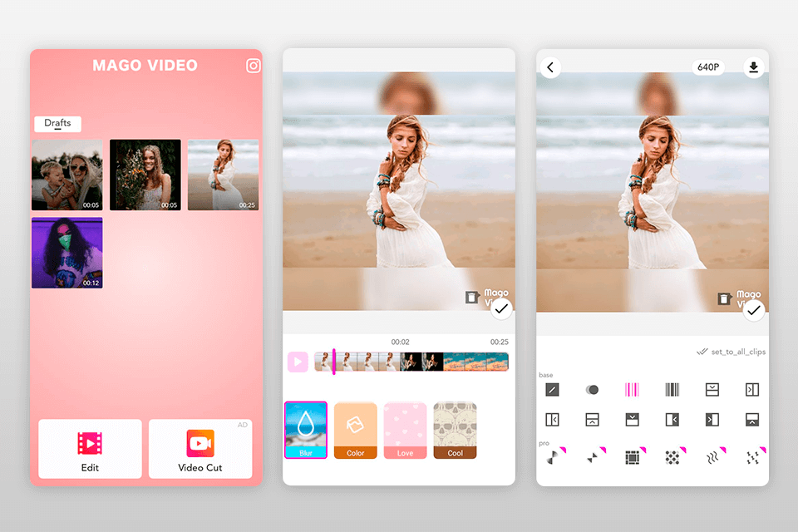Viewport: 798px width, 532px height.
Task: Select the diagonal wipe transition
Action: click(x=552, y=390)
